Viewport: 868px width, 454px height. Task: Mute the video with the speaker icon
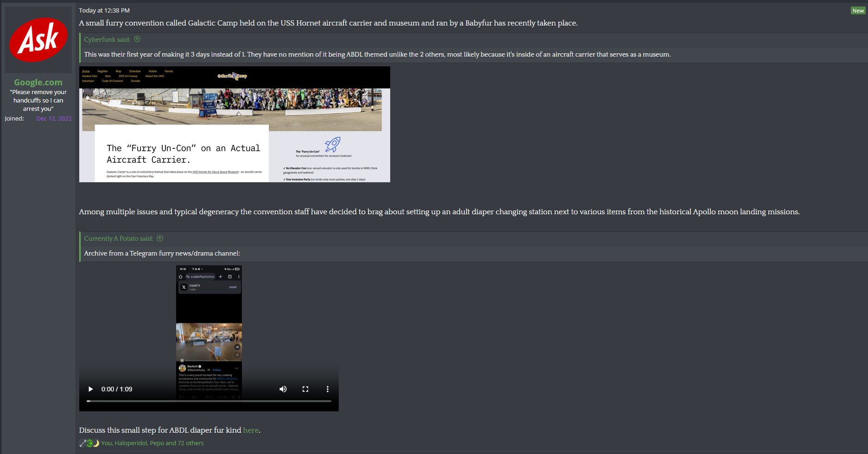coord(283,389)
